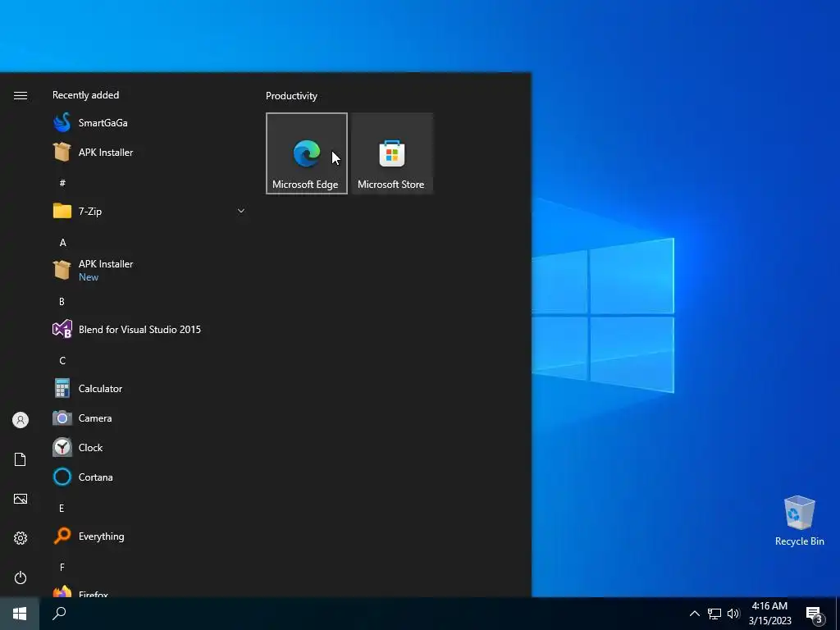Open Settings gear in Start sidebar
Image resolution: width=840 pixels, height=630 pixels.
(21, 538)
